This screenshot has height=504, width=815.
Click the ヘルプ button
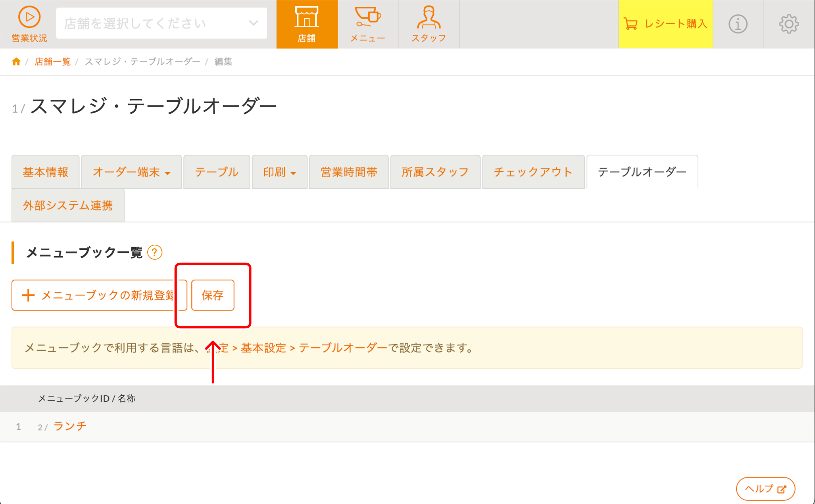point(765,489)
